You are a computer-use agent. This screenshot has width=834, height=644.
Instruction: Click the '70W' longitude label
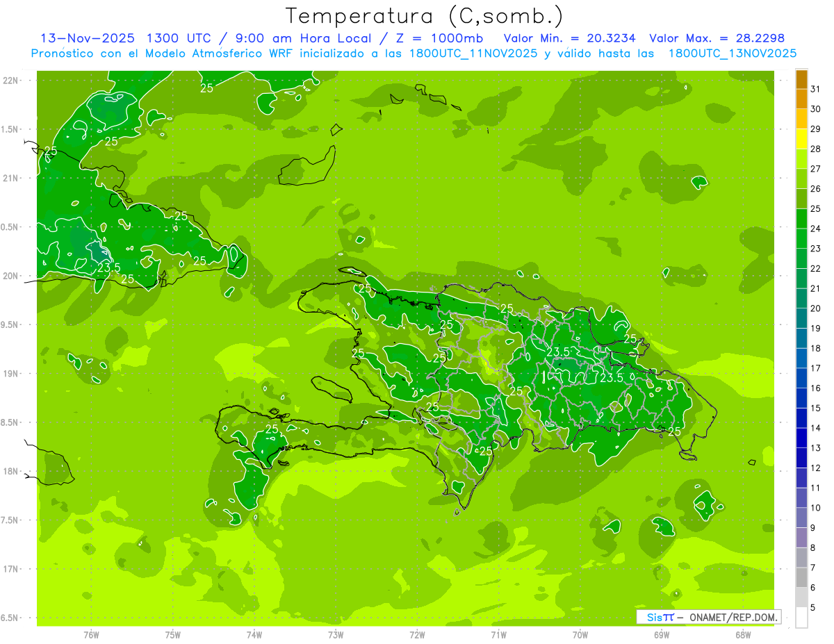[580, 634]
